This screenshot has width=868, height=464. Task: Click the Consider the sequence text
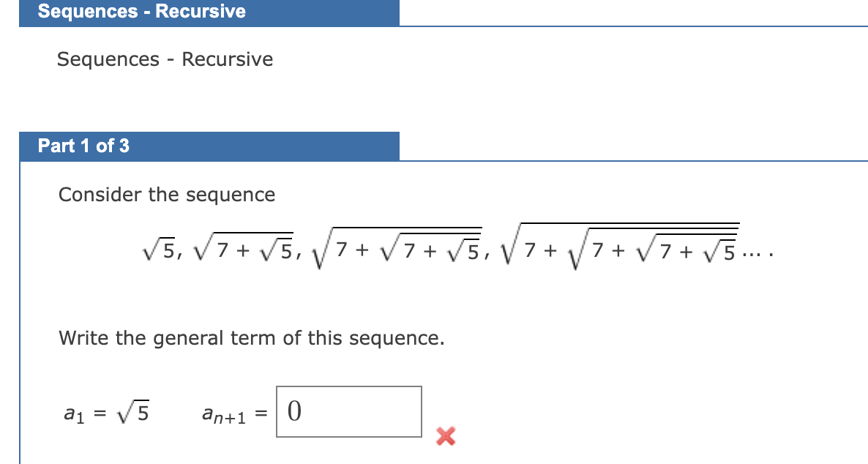click(167, 195)
